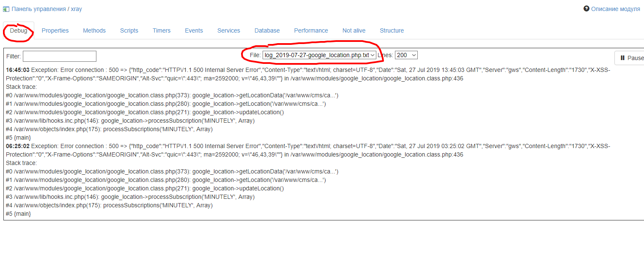
Task: Focus the Filter text field
Action: click(x=59, y=56)
